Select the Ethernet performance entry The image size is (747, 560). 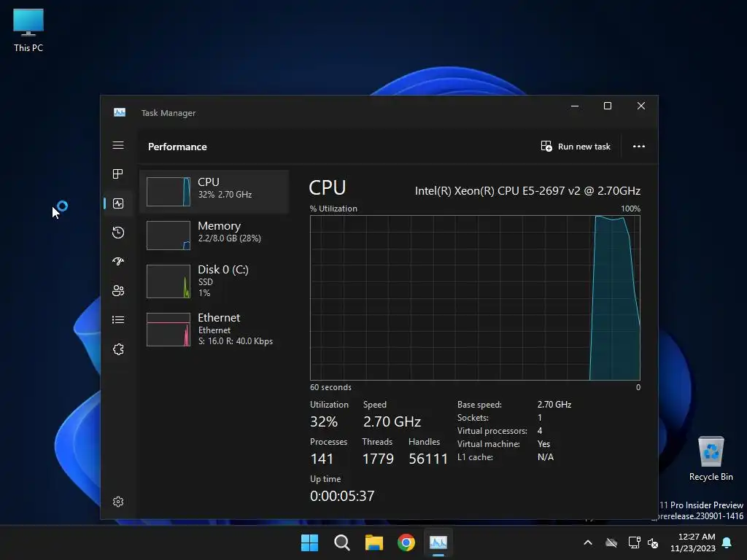click(x=214, y=329)
